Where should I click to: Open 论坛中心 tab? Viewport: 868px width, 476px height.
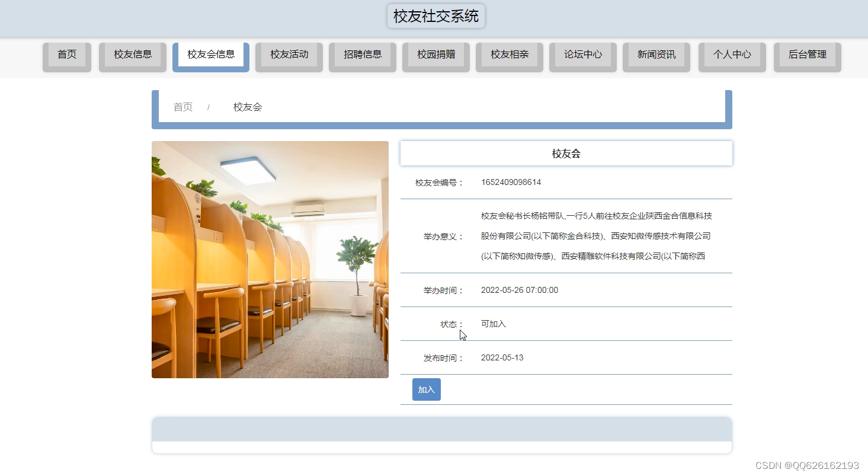tap(583, 57)
